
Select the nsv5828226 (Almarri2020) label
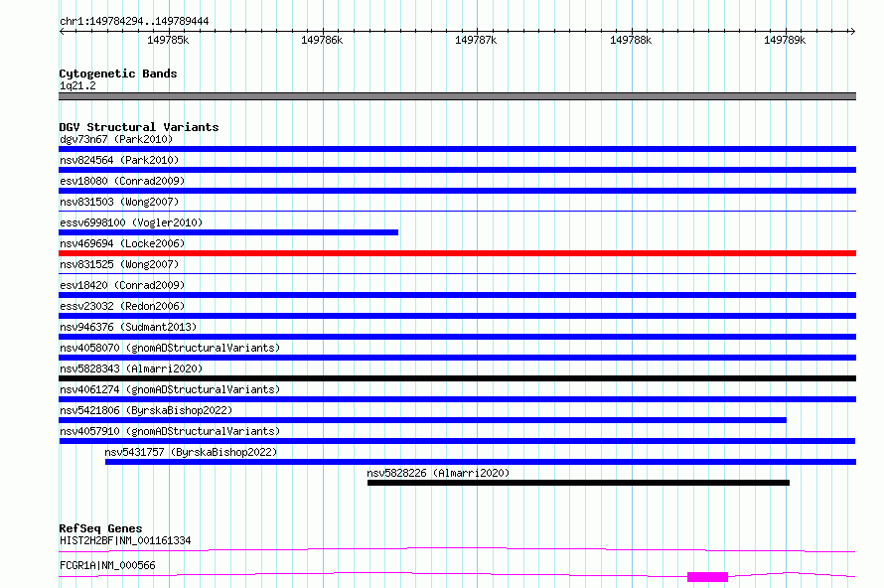pos(438,473)
